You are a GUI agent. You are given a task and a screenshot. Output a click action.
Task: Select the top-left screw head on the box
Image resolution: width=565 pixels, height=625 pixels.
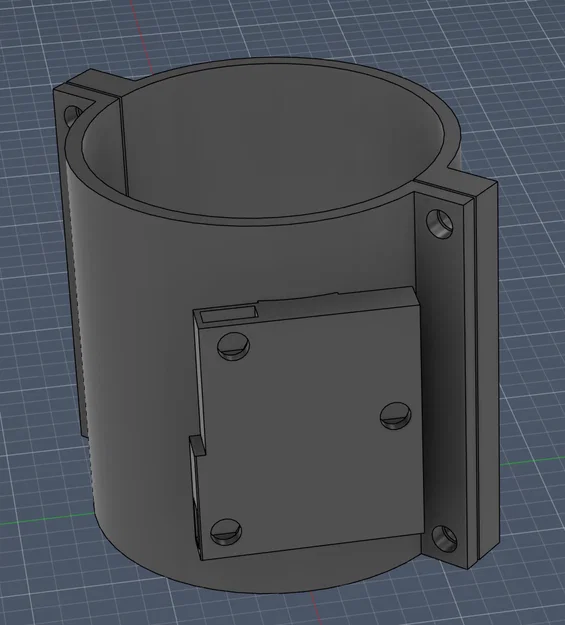coord(233,346)
